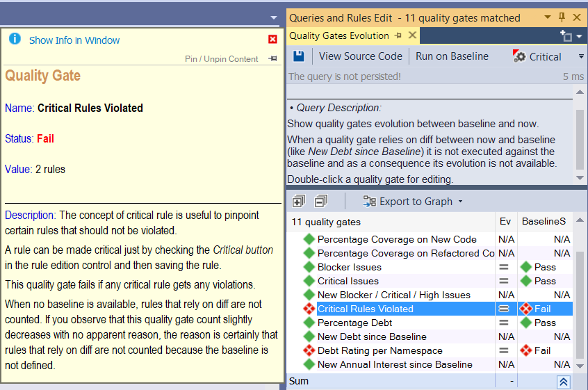
Task: Open the Show Info in Window link
Action: [74, 40]
